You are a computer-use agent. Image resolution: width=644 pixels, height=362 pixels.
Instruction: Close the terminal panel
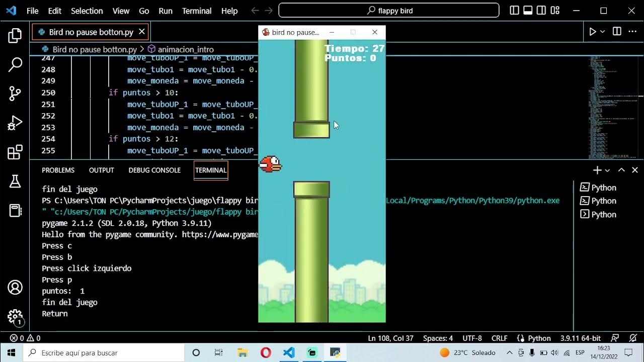click(634, 170)
